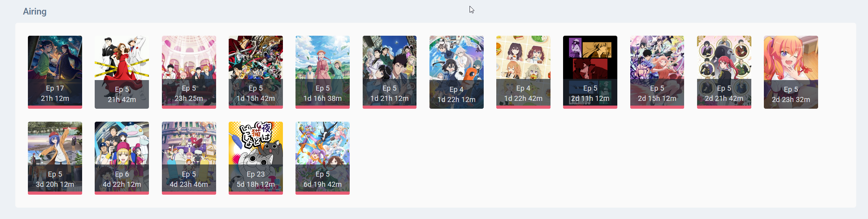Open the anime card showing Ep 17

point(55,72)
